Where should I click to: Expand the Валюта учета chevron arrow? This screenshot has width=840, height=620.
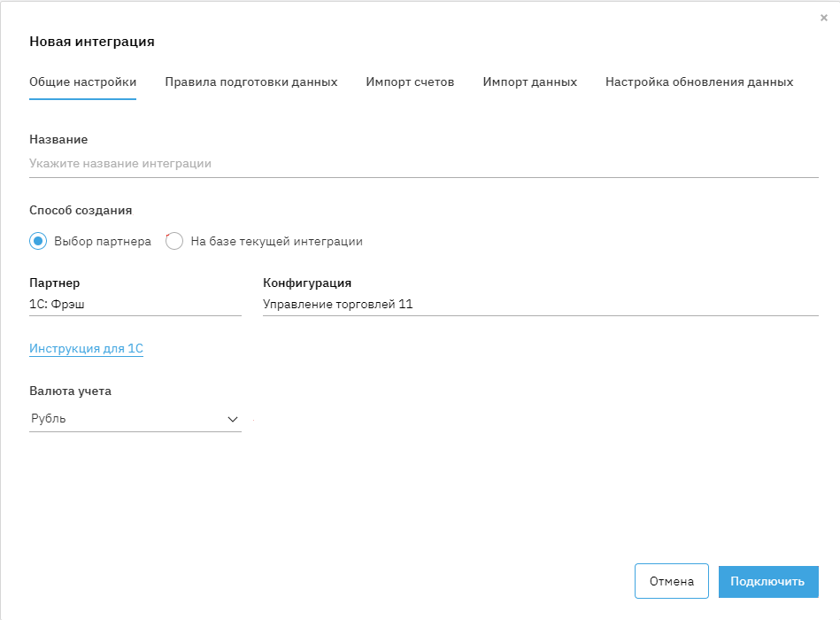pyautogui.click(x=234, y=419)
